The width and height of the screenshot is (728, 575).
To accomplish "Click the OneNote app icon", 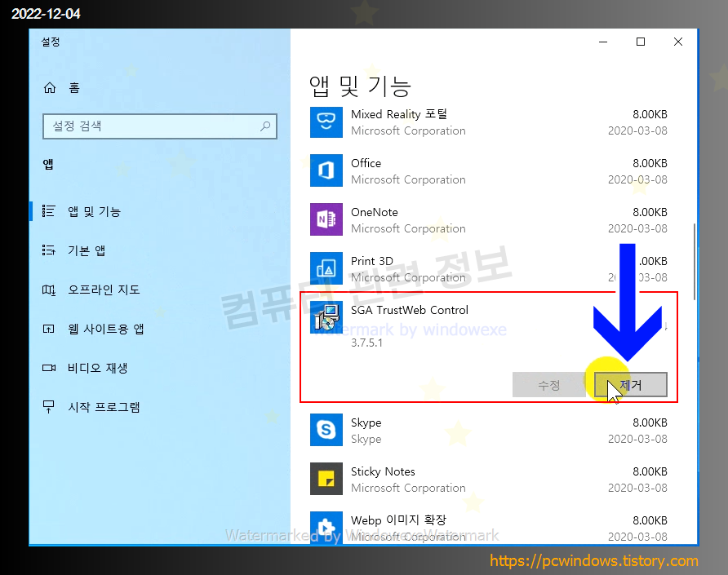I will (x=326, y=219).
